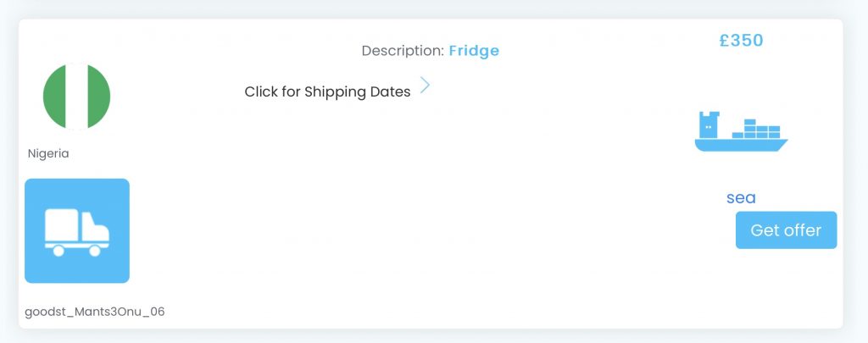Image resolution: width=868 pixels, height=343 pixels.
Task: Select the blue delivery truck tile
Action: [77, 230]
